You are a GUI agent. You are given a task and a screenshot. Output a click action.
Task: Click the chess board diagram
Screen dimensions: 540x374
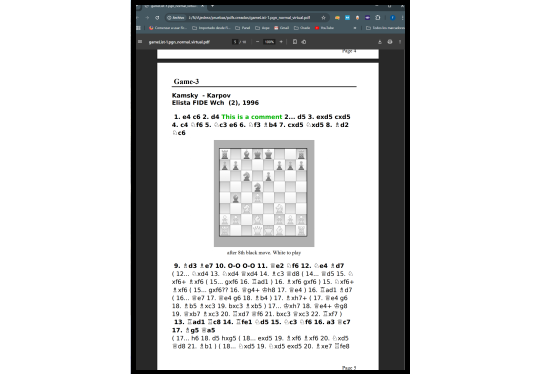coord(264,193)
